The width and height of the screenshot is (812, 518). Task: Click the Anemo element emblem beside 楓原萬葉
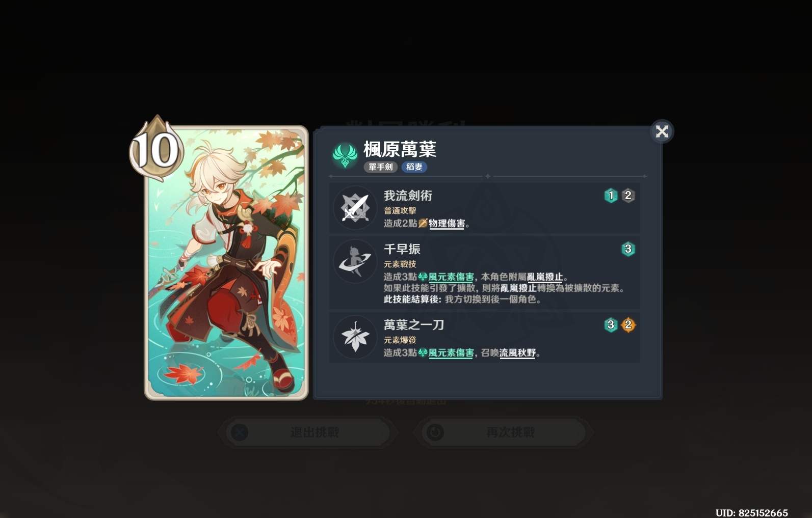tap(345, 155)
